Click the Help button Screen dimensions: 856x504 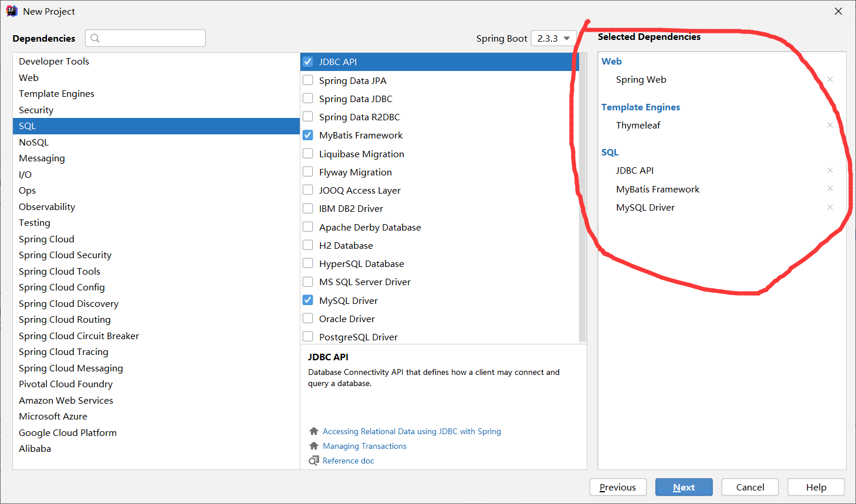coord(816,487)
